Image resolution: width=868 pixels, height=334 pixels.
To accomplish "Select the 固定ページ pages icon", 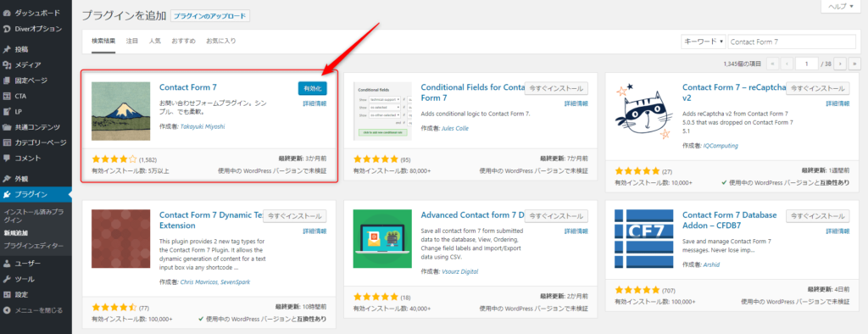I will [x=7, y=81].
